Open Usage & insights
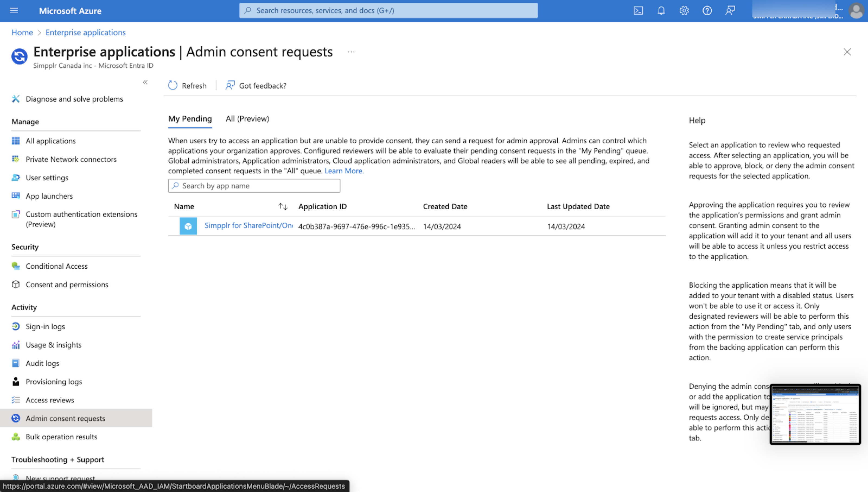 (x=53, y=345)
